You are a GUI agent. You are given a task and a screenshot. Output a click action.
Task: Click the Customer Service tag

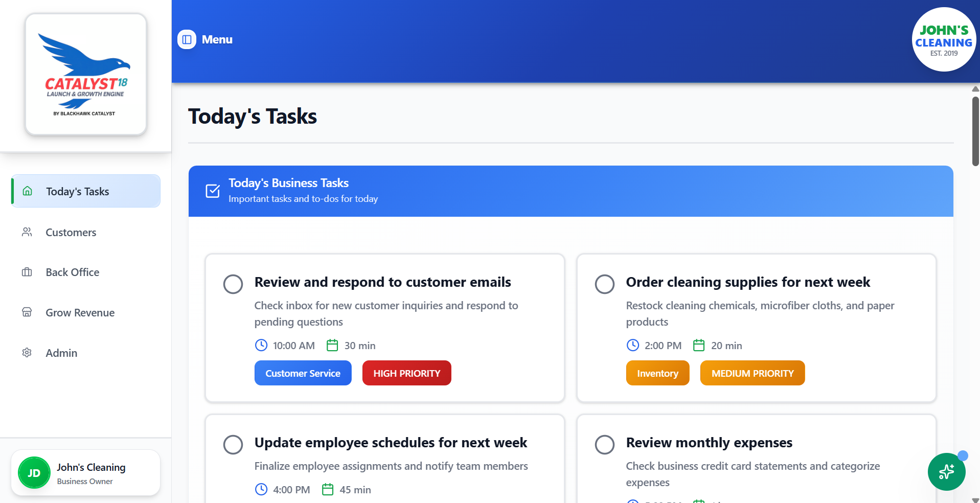point(303,373)
